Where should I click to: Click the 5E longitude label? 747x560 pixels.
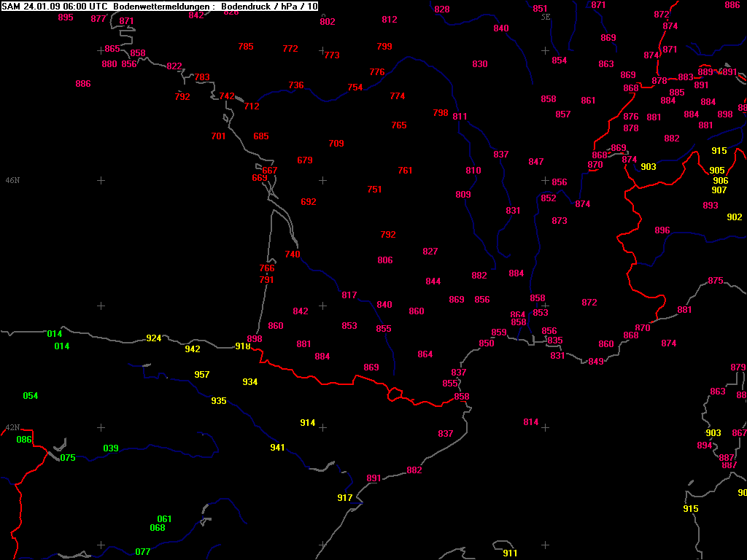546,16
